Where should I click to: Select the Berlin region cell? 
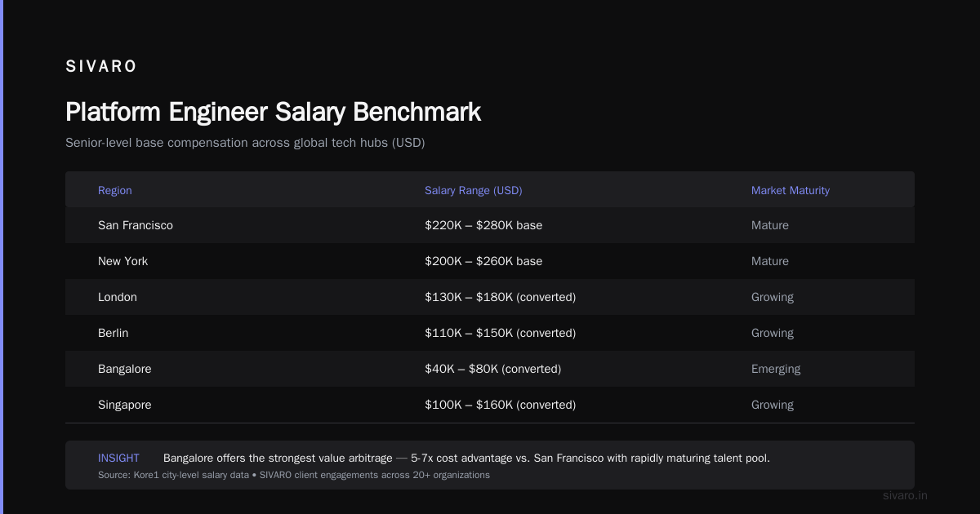tap(114, 333)
